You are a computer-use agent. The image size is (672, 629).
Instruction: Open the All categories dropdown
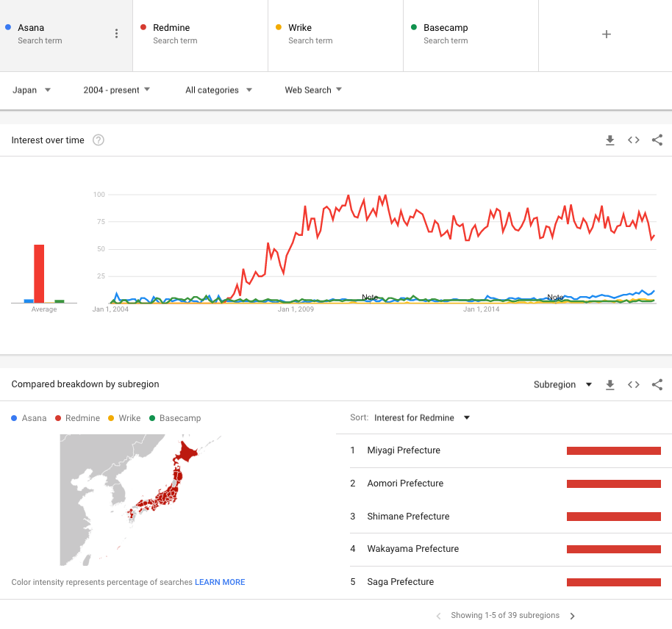click(218, 90)
